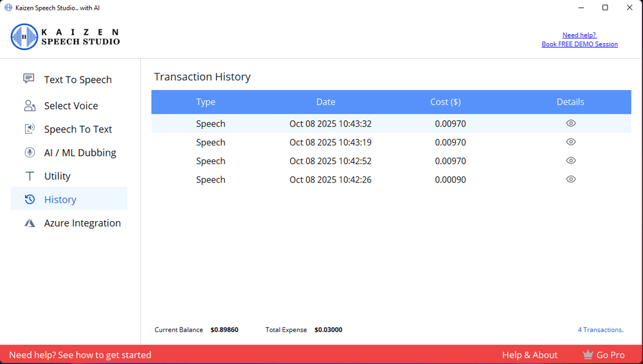Click the Date column header
This screenshot has width=643, height=364.
[x=325, y=102]
